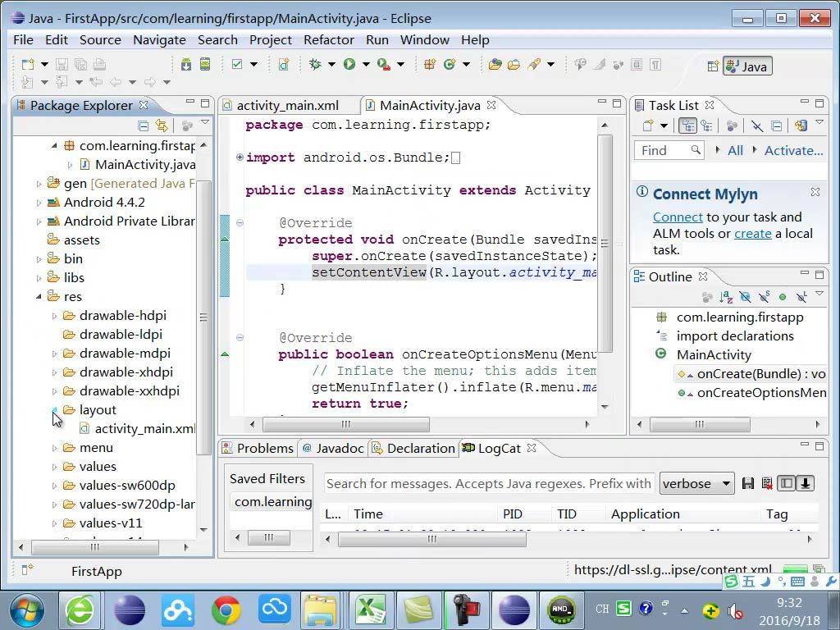840x630 pixels.
Task: Click the create local task link
Action: [x=753, y=234]
